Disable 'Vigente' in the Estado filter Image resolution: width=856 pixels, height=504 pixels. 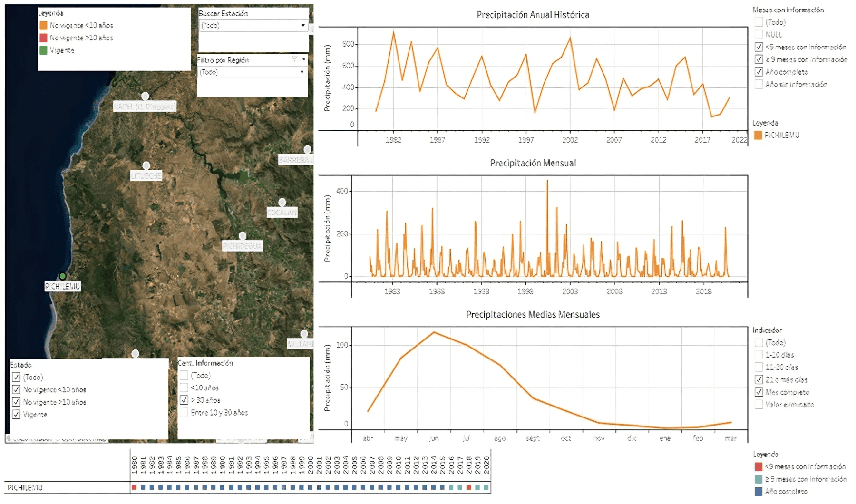click(16, 414)
